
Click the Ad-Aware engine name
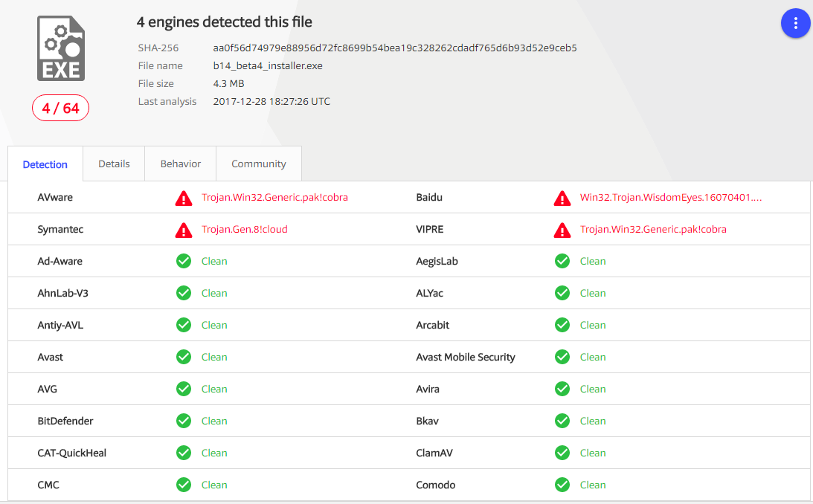point(60,261)
